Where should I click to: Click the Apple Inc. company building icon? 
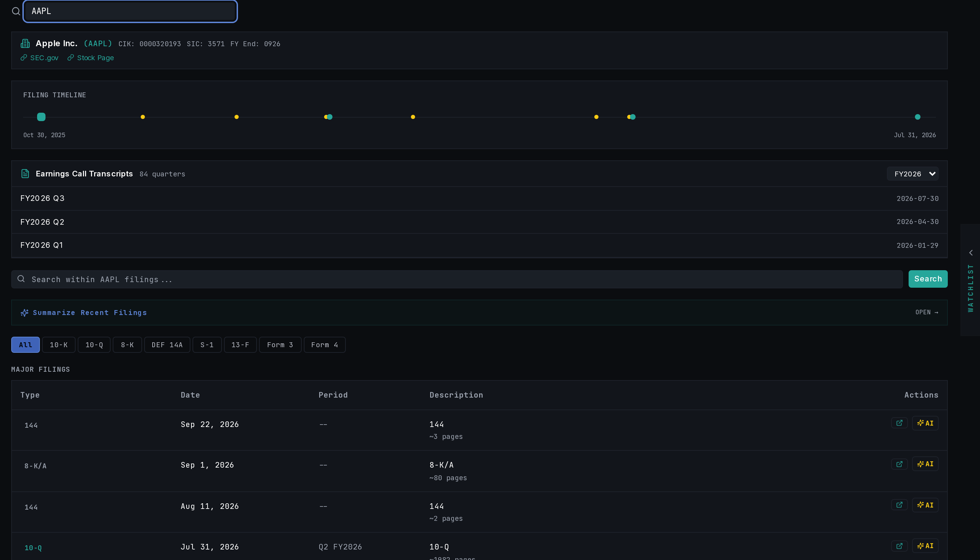25,43
